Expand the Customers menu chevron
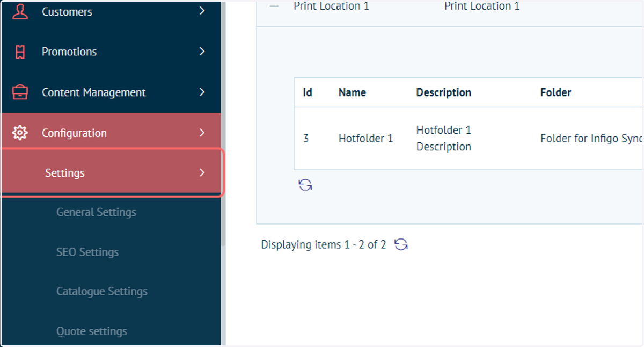This screenshot has width=644, height=347. (x=202, y=11)
